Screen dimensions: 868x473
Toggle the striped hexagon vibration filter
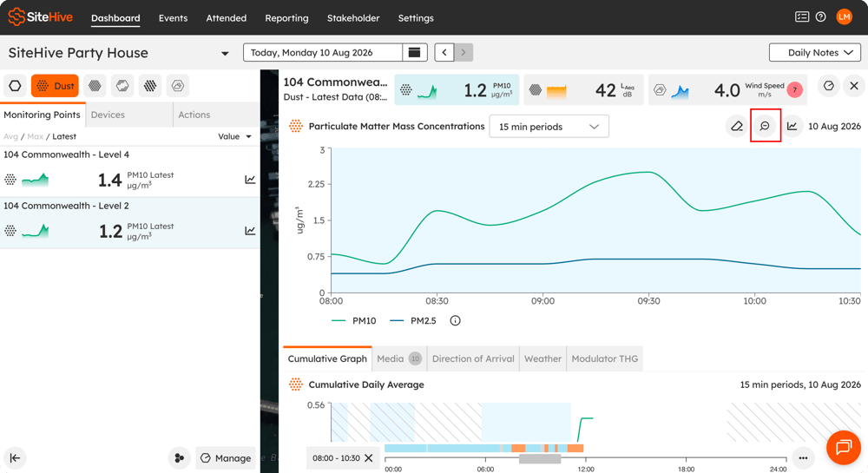150,86
